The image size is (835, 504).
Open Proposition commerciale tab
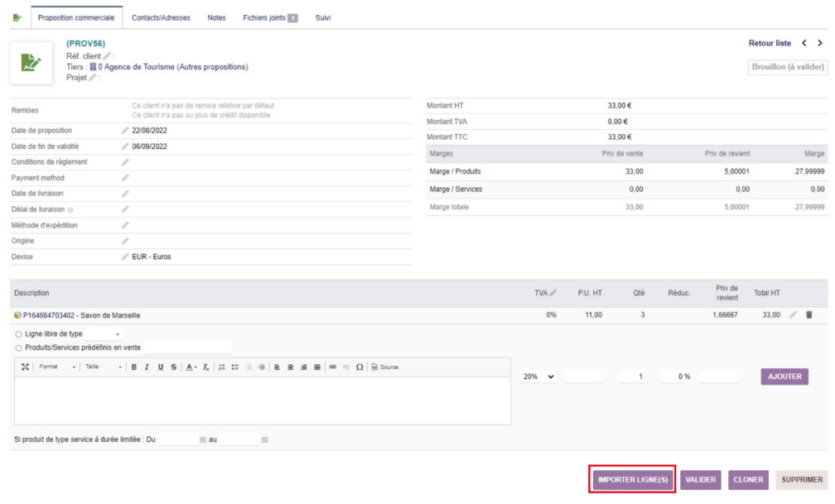click(76, 17)
